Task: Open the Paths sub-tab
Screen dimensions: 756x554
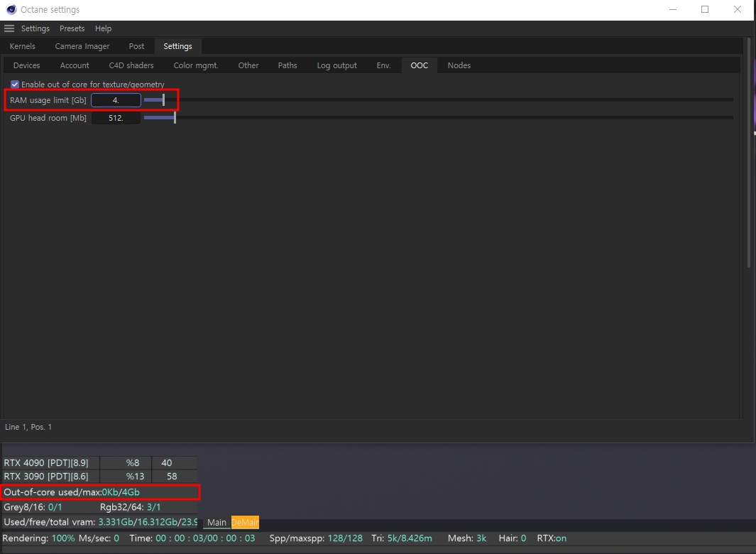Action: pyautogui.click(x=287, y=65)
